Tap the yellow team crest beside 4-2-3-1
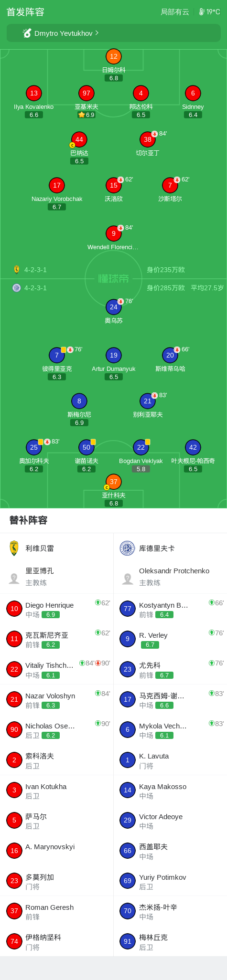 (x=16, y=270)
